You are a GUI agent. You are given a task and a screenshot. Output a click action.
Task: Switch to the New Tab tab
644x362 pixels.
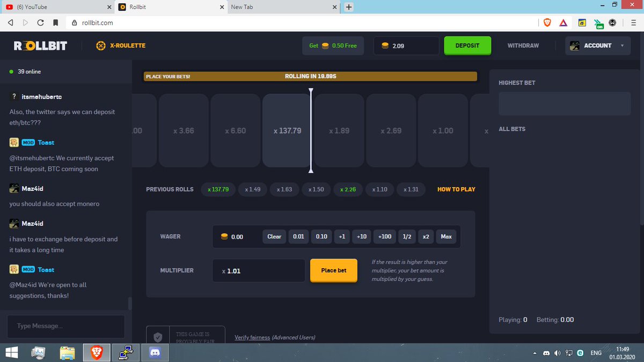click(284, 7)
